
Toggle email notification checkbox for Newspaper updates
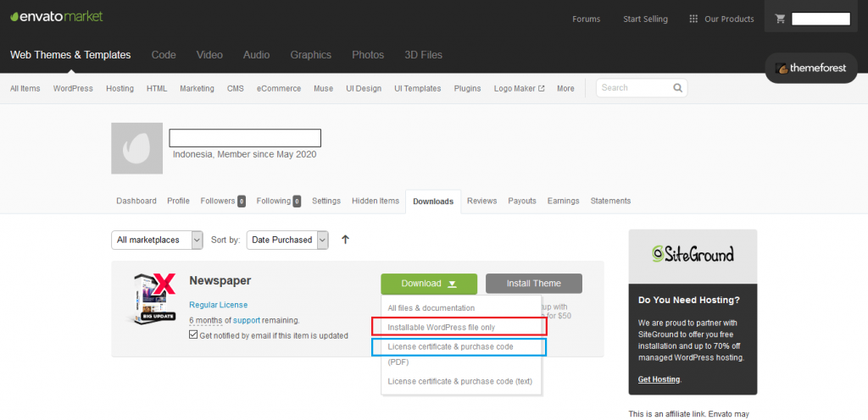193,334
